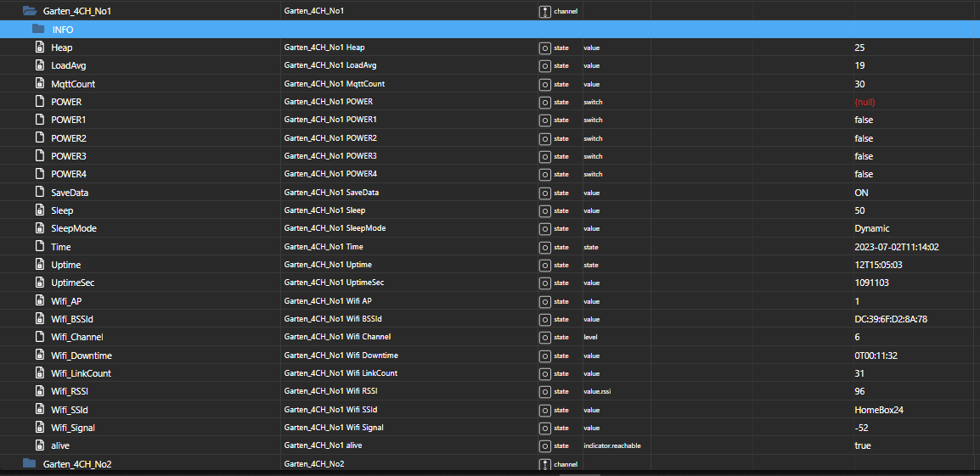Image resolution: width=980 pixels, height=476 pixels.
Task: Click the Uptime value 12T15:05:03
Action: [880, 265]
